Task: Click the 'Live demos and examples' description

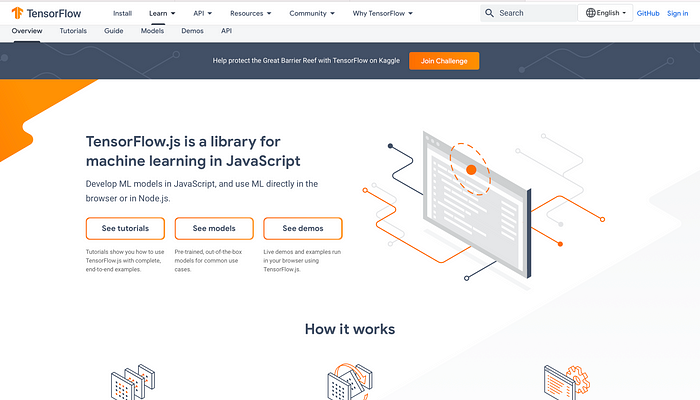Action: click(302, 261)
